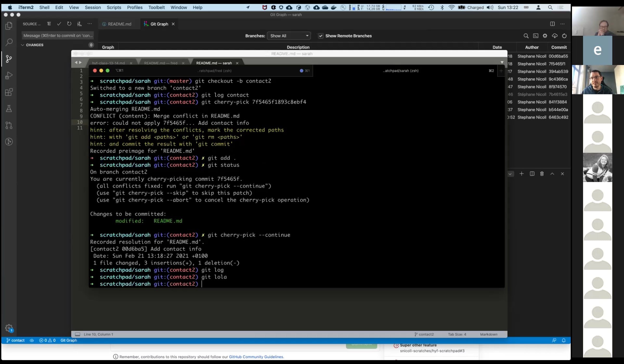Open editor more actions ellipsis at top right
The image size is (624, 364).
click(562, 24)
